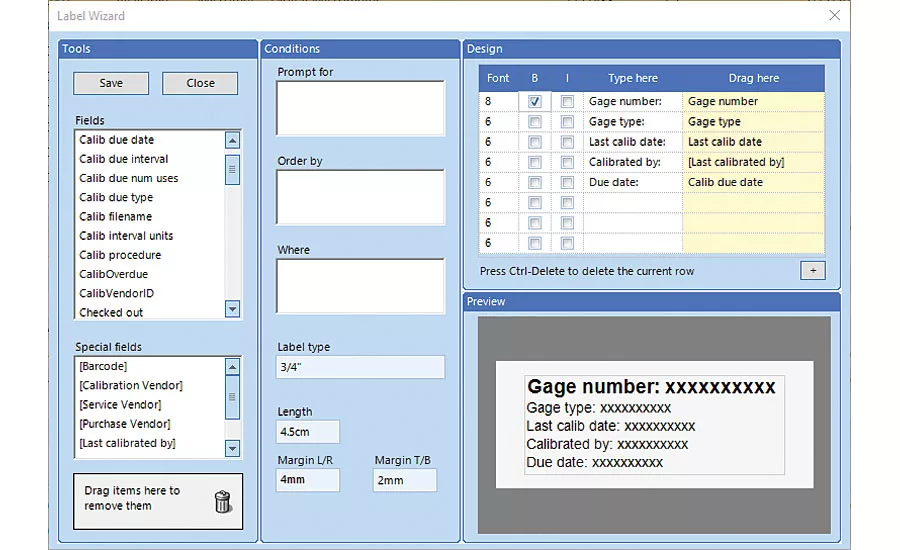Click the yellow 'Calib due date' drag cell
This screenshot has height=550, width=900.
tap(753, 183)
